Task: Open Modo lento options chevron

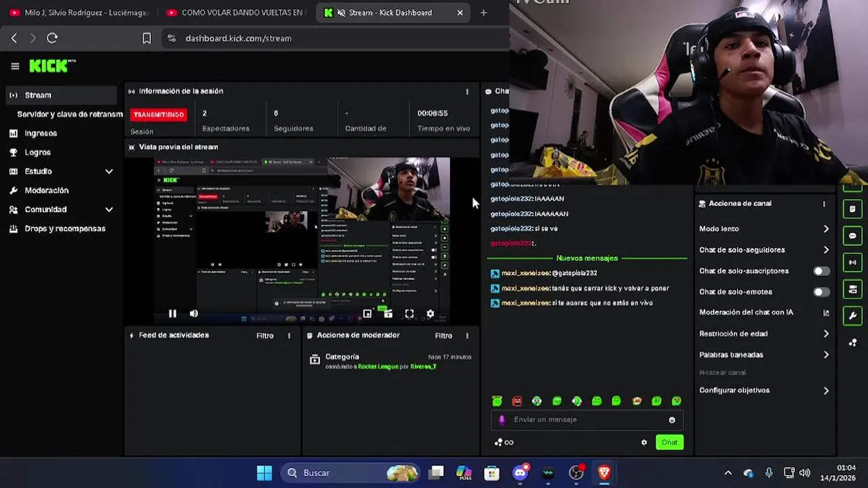Action: (826, 229)
